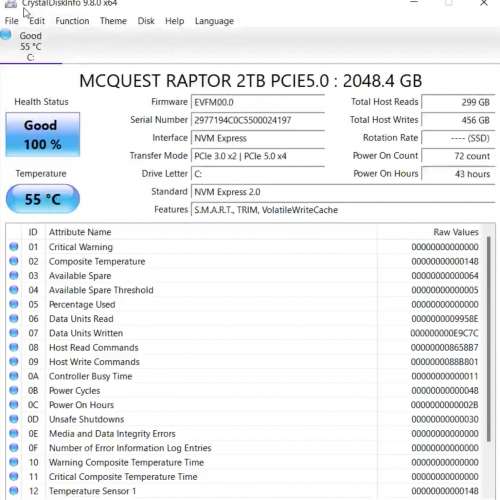500x500 pixels.
Task: Click the Features field
Action: tap(343, 210)
